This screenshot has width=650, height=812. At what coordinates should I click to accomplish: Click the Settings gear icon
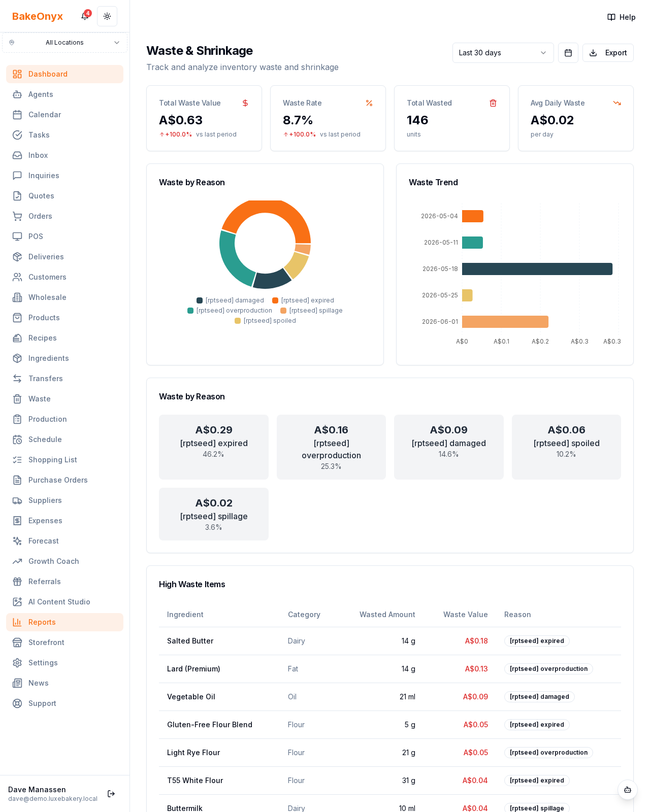17,663
